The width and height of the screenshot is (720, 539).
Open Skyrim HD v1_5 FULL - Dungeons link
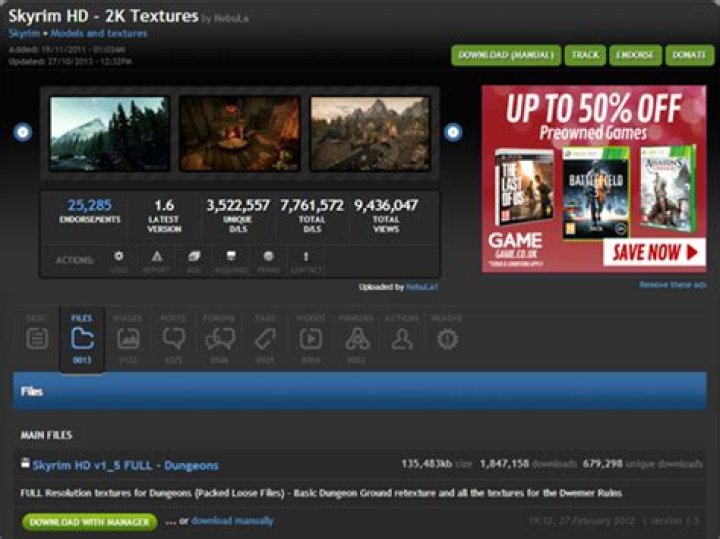[125, 465]
